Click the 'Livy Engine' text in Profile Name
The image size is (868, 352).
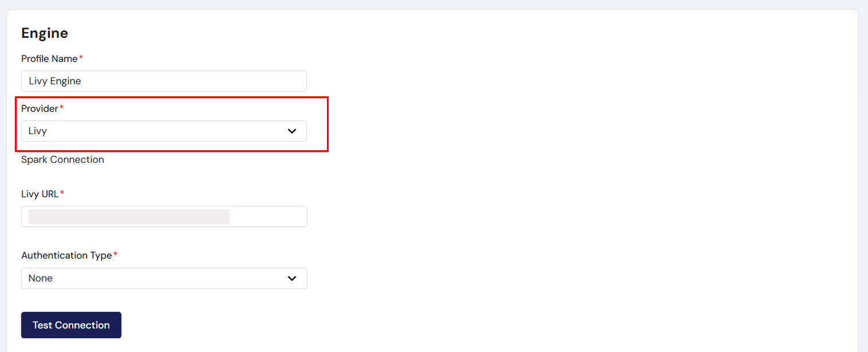coord(55,81)
